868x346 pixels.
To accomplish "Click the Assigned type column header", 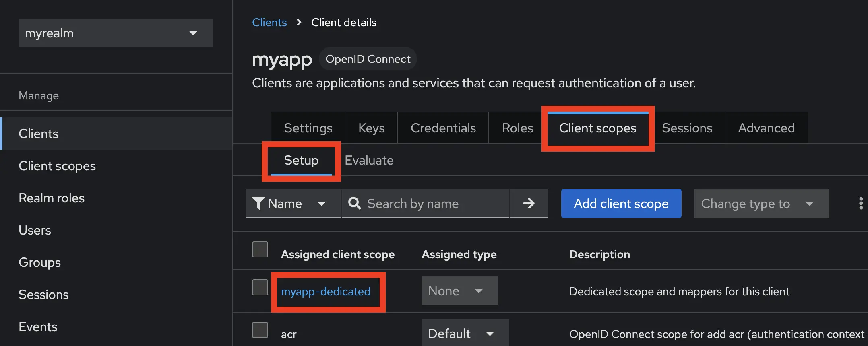I will [x=459, y=254].
